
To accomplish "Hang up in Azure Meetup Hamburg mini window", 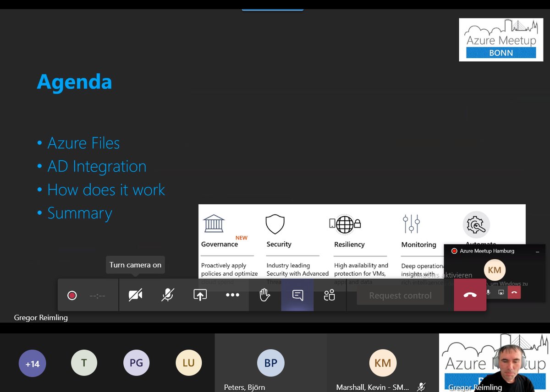I will 514,292.
